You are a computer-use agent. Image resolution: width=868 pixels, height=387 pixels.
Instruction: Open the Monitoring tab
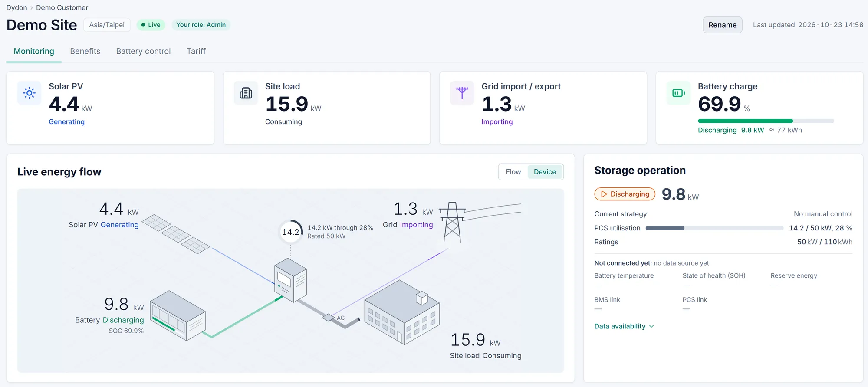click(x=34, y=51)
